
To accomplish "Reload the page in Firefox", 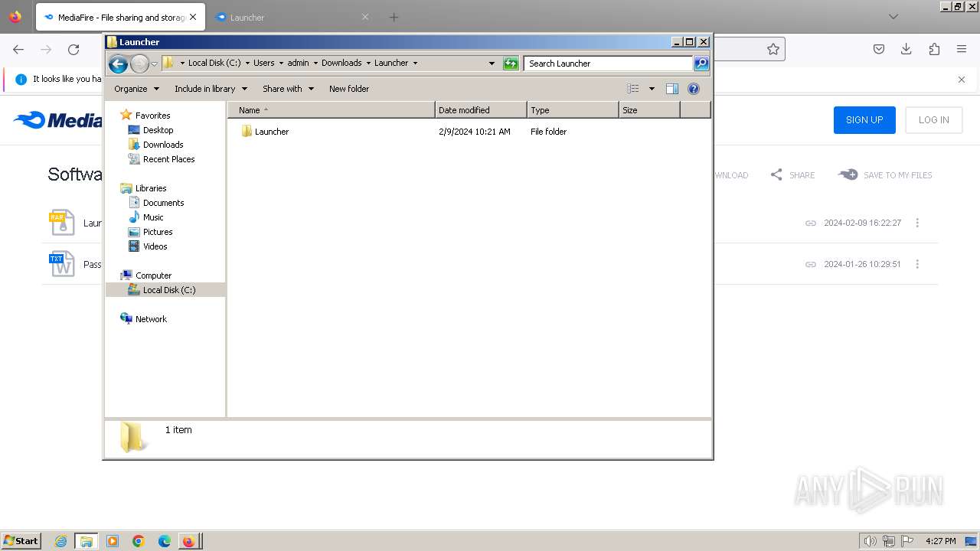I will (x=73, y=50).
